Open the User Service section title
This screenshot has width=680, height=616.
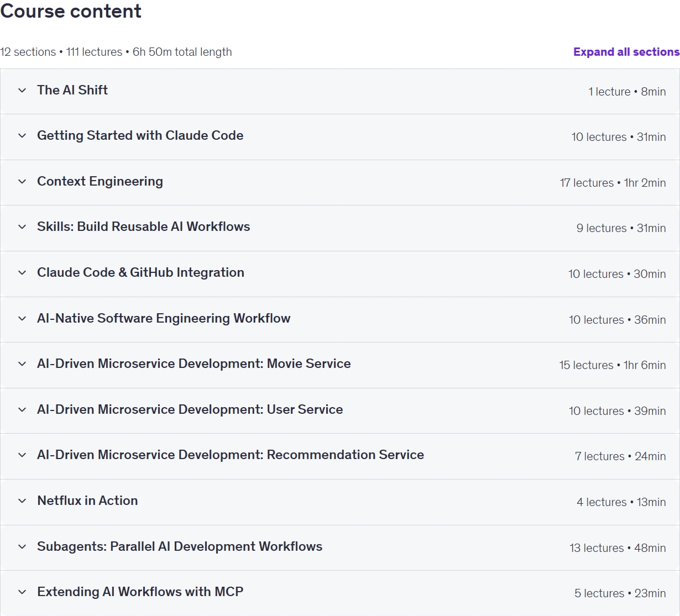(x=190, y=410)
